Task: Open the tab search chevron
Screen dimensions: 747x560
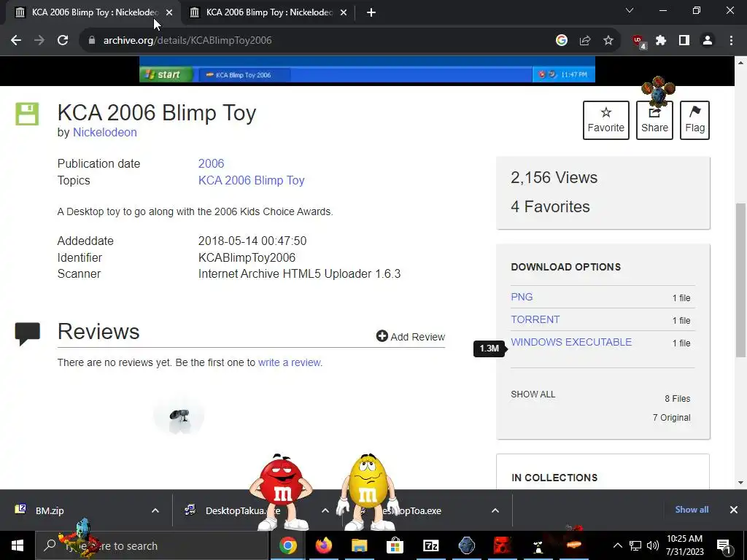Action: click(630, 10)
